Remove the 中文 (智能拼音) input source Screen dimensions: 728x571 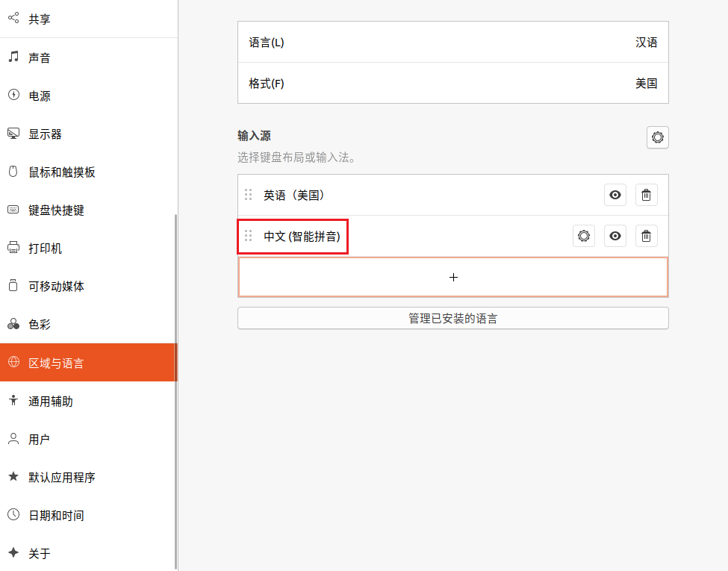[x=647, y=236]
